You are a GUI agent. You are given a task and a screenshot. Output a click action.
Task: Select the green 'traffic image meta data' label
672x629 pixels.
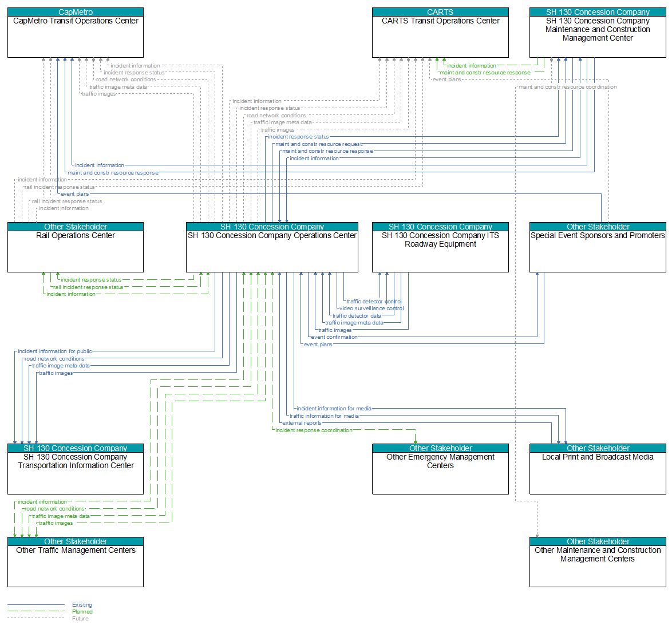click(x=61, y=516)
